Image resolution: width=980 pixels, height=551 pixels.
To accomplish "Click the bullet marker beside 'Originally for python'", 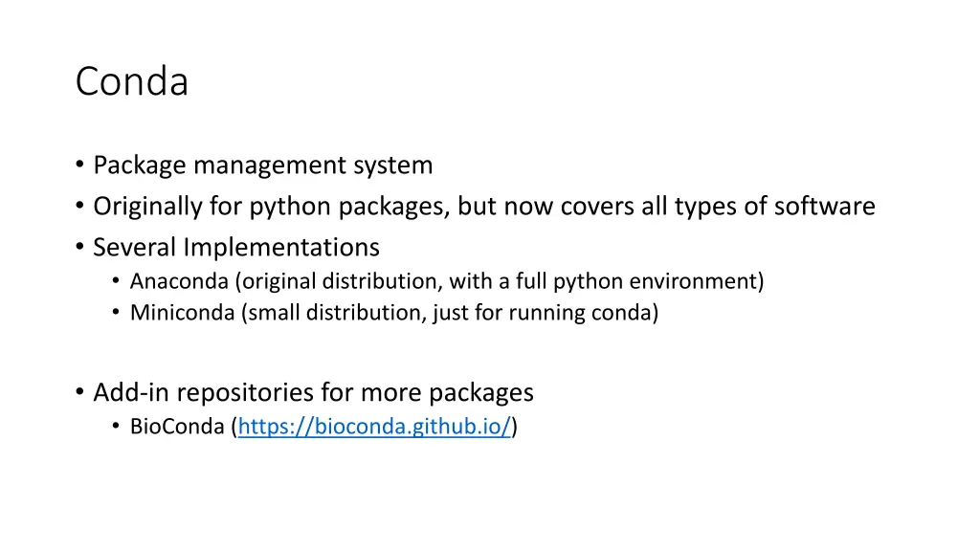I will [79, 206].
